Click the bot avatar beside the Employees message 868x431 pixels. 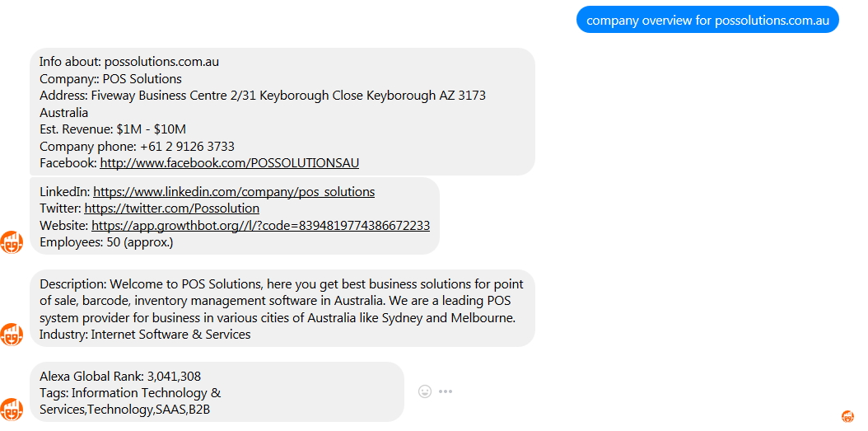pyautogui.click(x=11, y=242)
